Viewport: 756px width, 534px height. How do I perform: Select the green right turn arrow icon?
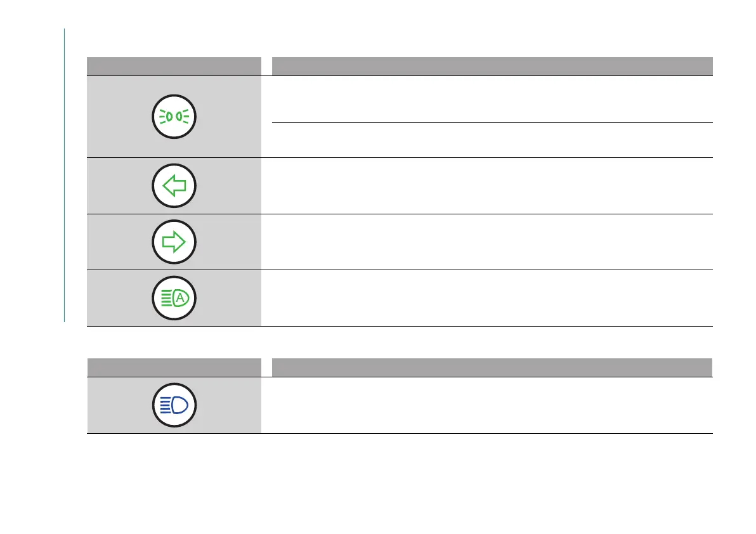(x=174, y=242)
